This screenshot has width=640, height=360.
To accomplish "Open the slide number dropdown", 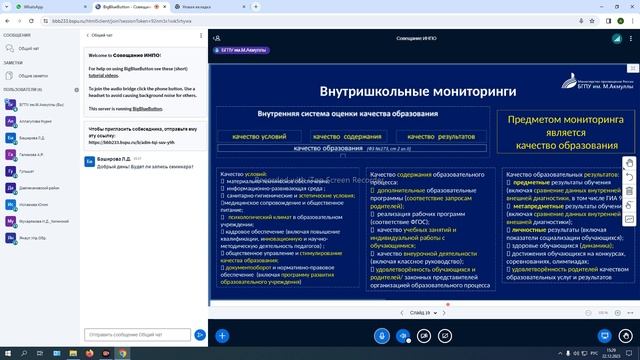I will click(x=423, y=313).
